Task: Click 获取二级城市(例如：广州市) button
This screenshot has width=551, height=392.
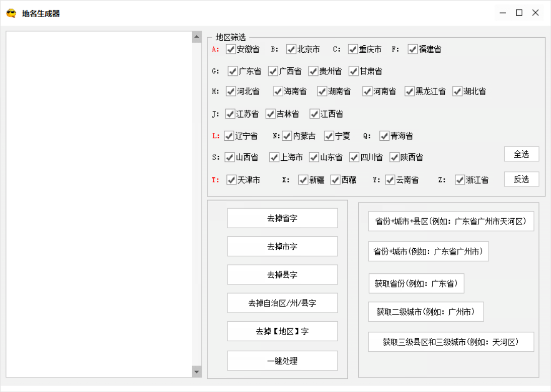Action: 426,312
